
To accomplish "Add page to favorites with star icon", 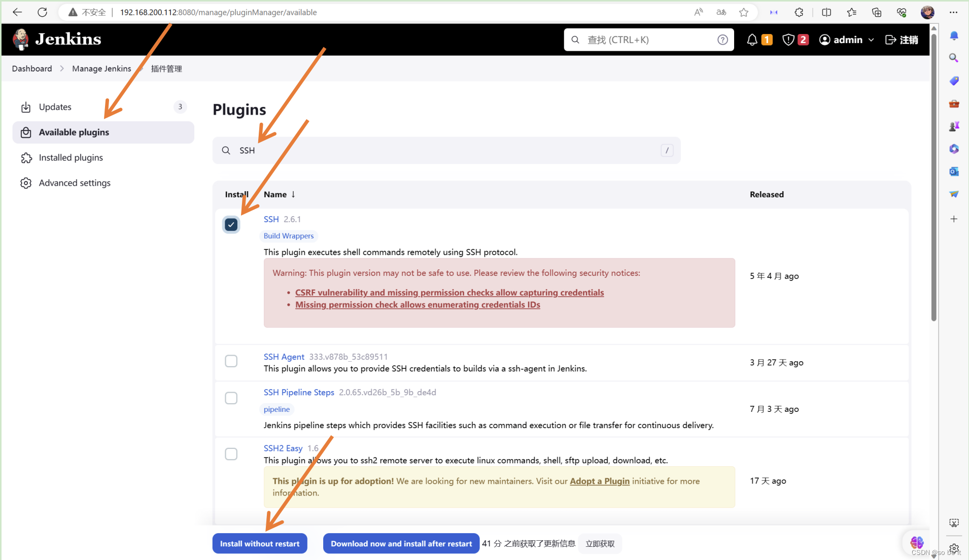I will coord(744,12).
